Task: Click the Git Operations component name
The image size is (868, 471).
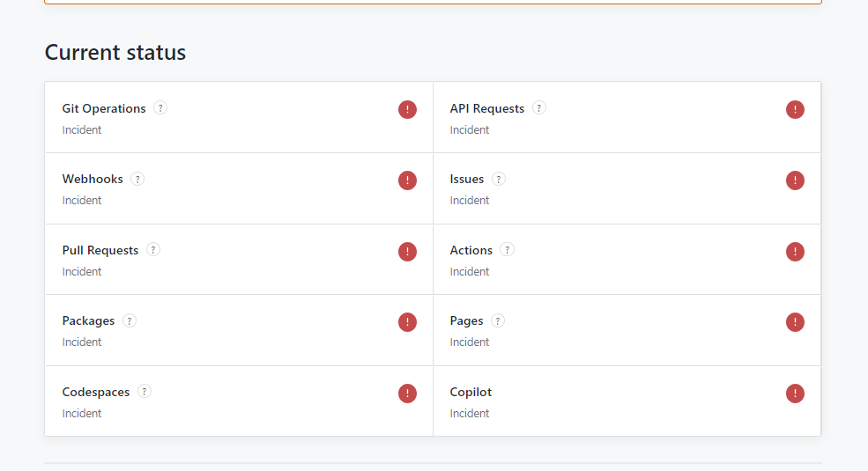Action: pos(104,109)
